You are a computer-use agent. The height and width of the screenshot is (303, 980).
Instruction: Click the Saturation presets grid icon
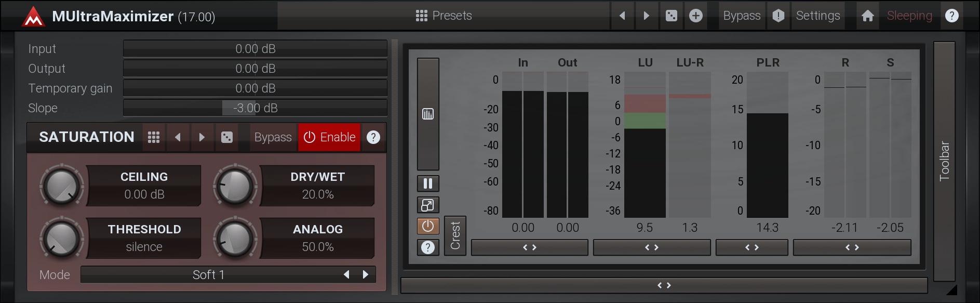coord(154,137)
